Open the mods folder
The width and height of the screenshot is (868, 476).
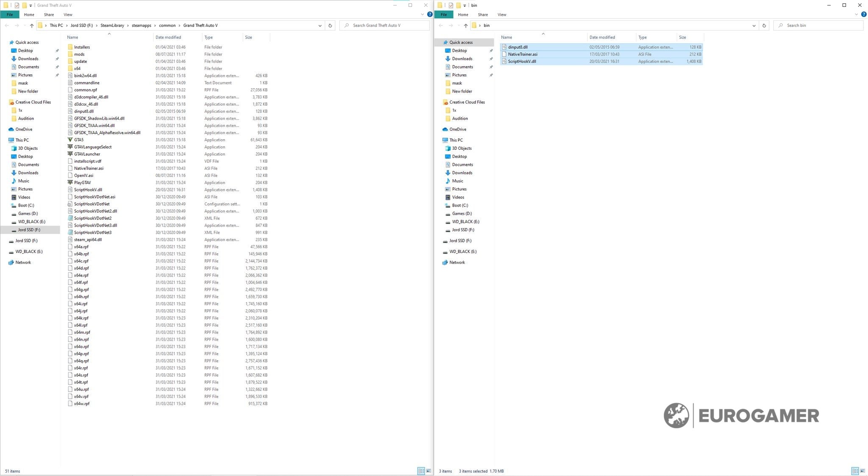coord(79,54)
